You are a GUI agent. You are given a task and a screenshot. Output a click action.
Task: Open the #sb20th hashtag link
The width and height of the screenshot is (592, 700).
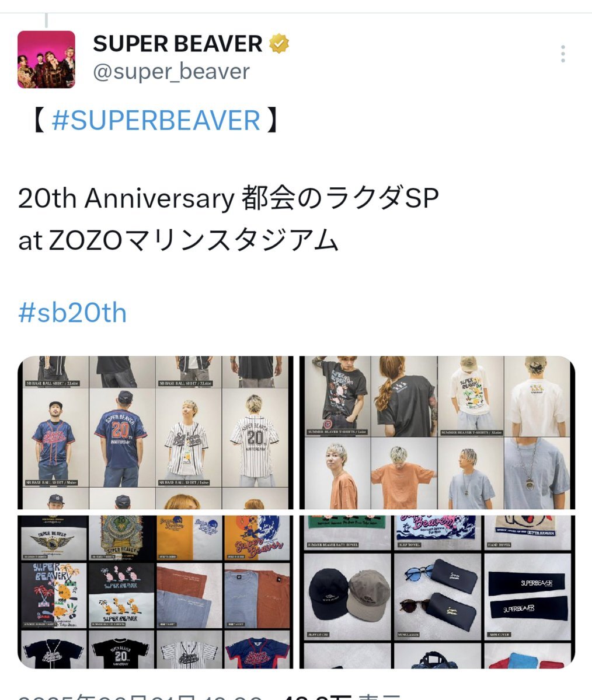coord(72,313)
